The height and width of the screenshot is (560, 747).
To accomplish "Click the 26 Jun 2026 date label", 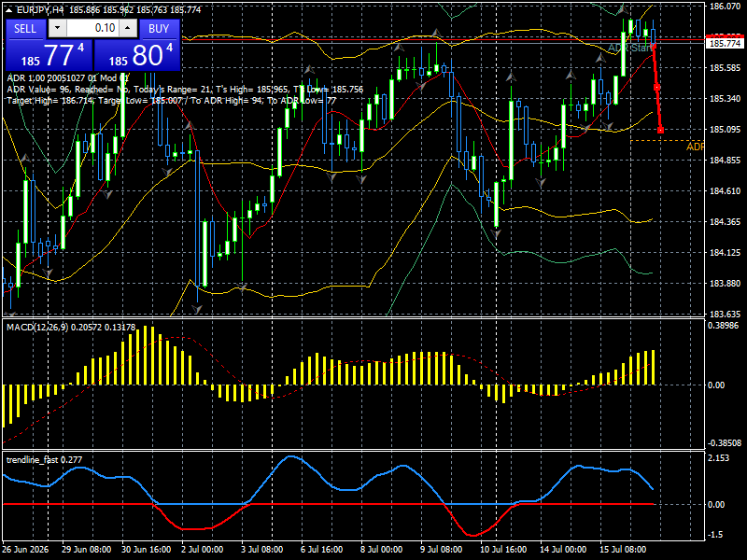I will click(25, 549).
